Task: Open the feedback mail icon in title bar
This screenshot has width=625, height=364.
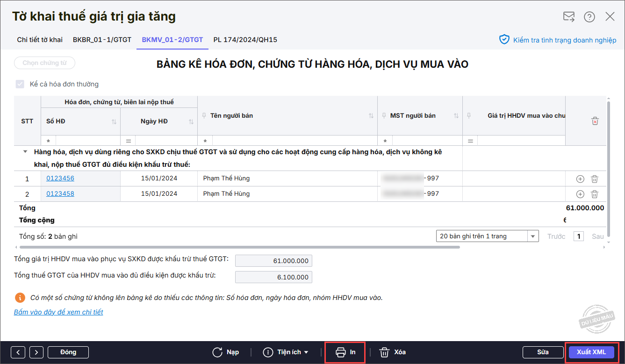Action: pyautogui.click(x=569, y=17)
